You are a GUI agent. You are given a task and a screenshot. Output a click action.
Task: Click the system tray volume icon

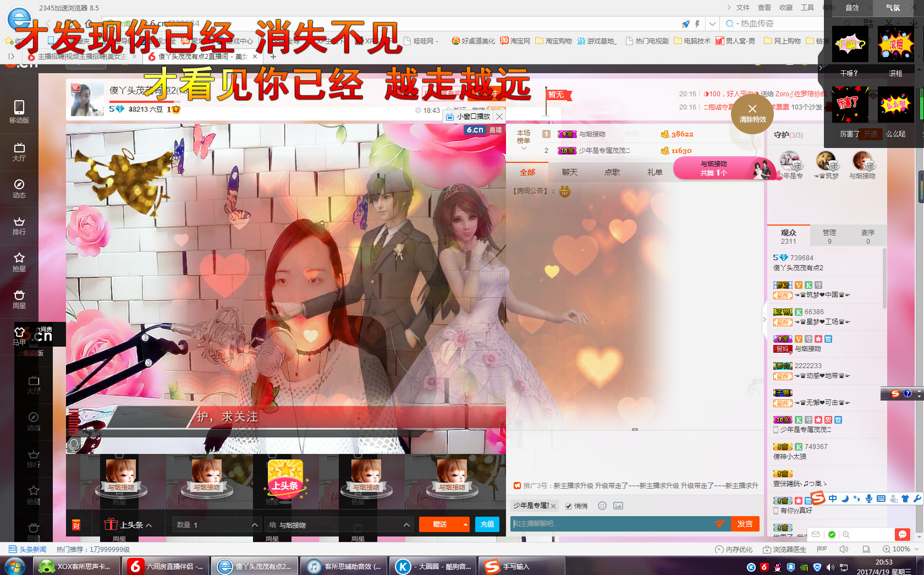830,567
